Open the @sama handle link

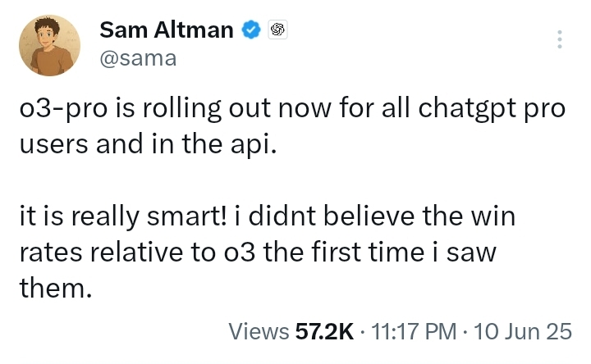click(137, 59)
